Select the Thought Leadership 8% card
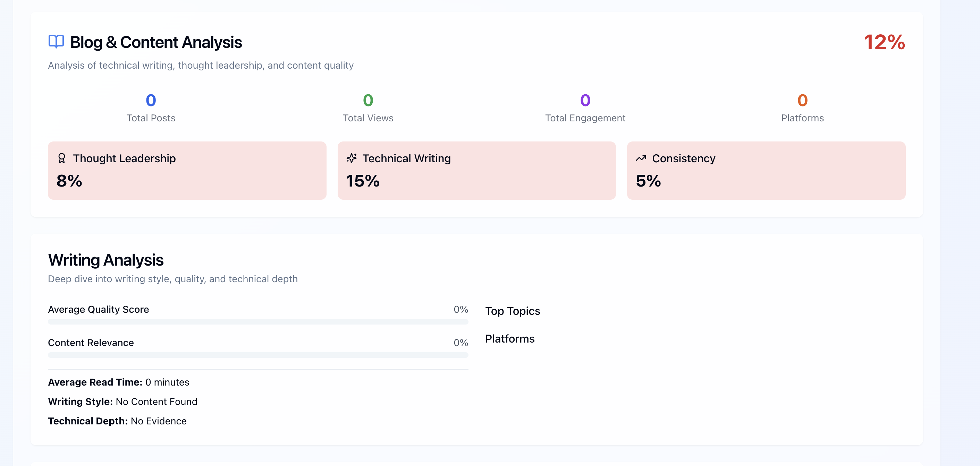Image resolution: width=980 pixels, height=466 pixels. [187, 170]
